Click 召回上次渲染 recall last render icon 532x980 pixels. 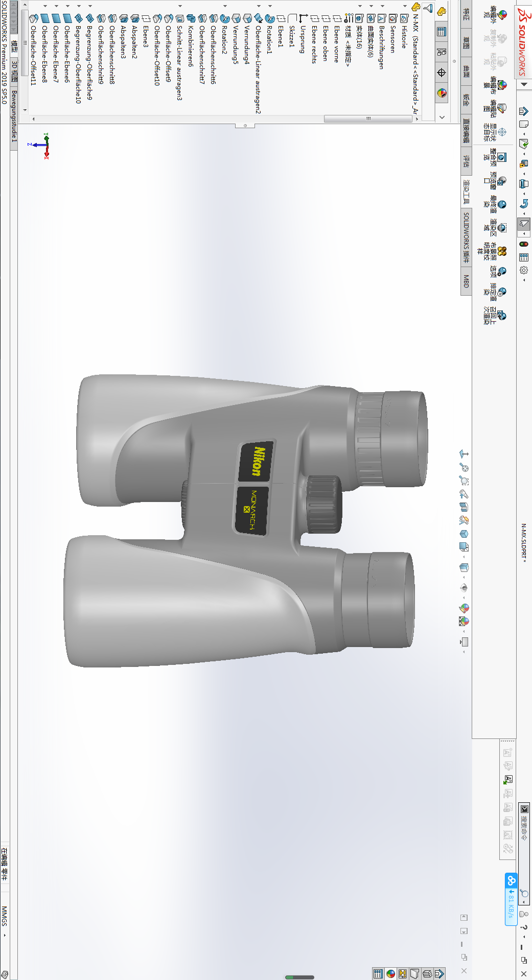coord(502,316)
